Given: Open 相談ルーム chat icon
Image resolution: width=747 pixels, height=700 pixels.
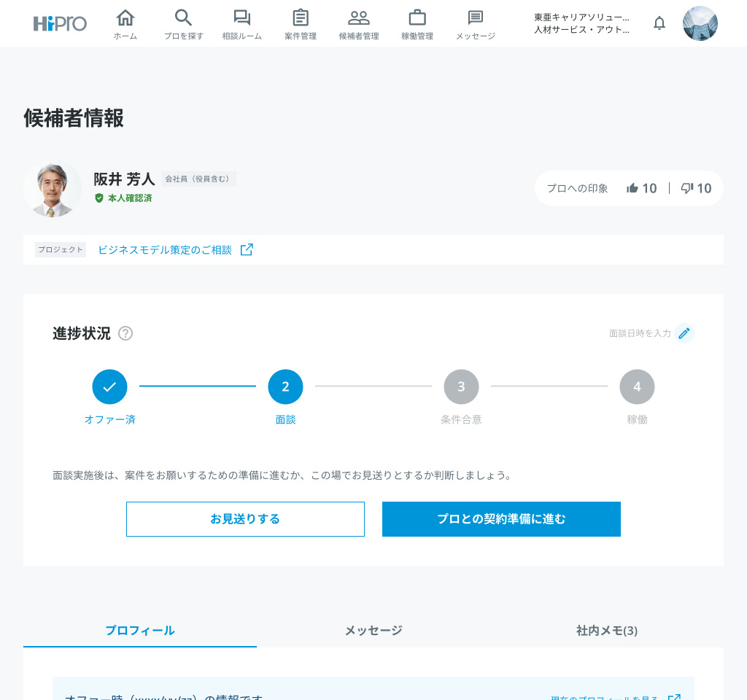Looking at the screenshot, I should coord(242,18).
